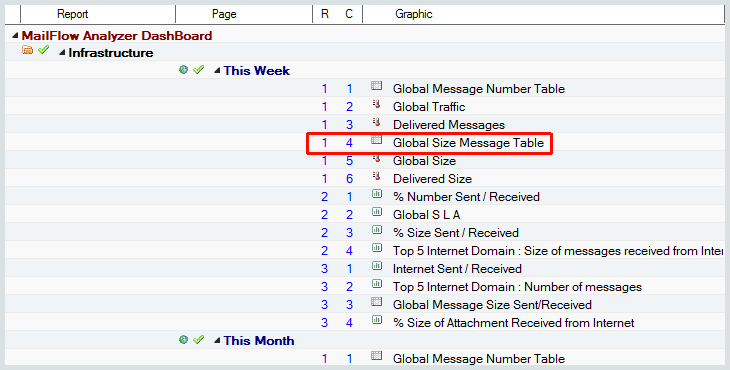730x370 pixels.
Task: Select the Global Message Size Sent/Received label
Action: 492,305
